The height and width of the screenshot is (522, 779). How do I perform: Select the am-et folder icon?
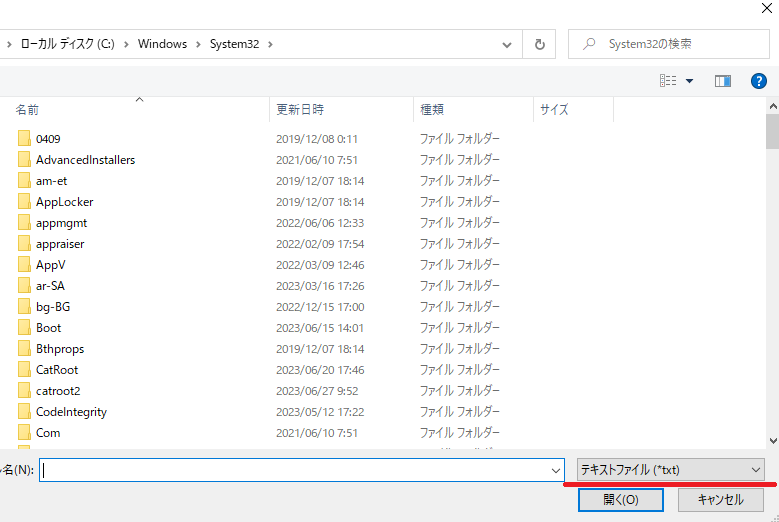[x=24, y=180]
